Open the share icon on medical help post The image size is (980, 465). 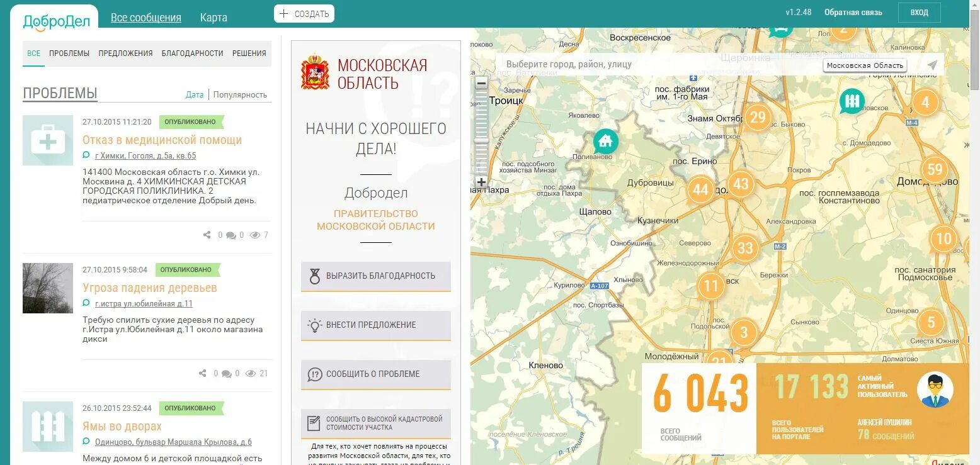click(x=206, y=235)
